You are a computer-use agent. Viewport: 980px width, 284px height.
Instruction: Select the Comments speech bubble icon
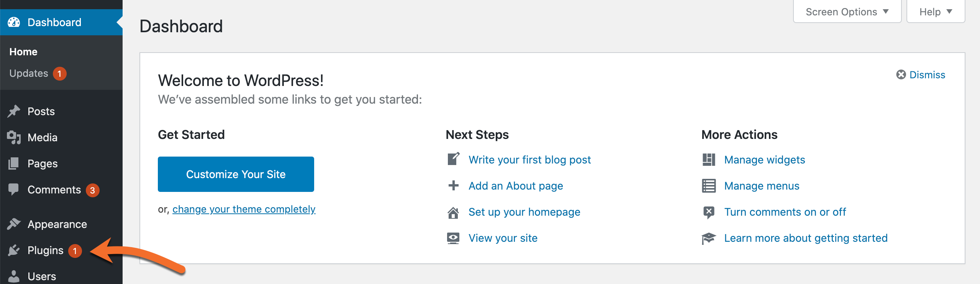pos(14,189)
